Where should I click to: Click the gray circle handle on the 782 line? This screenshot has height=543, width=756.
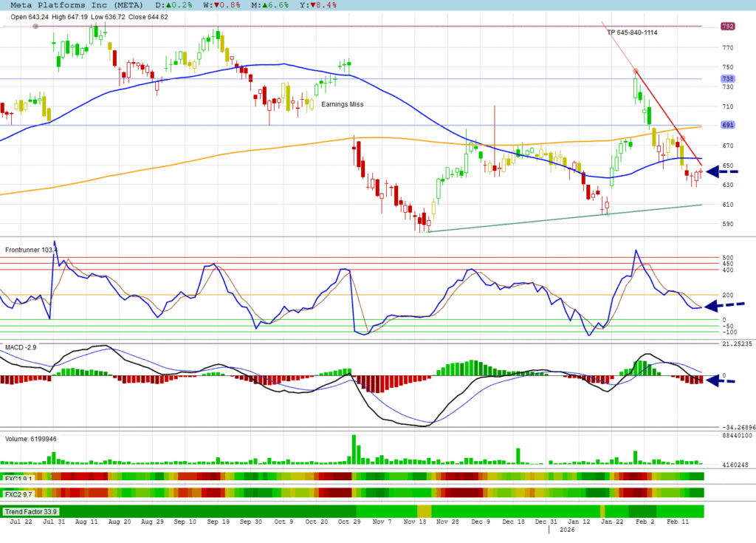[x=35, y=27]
